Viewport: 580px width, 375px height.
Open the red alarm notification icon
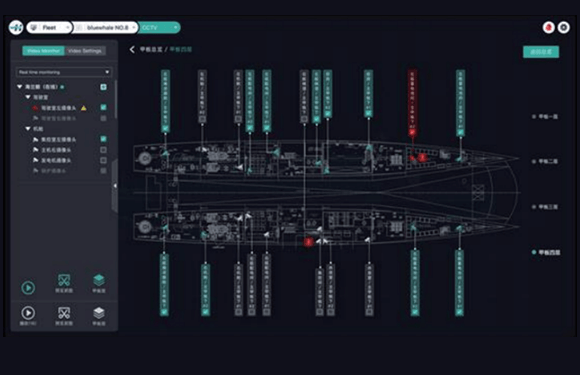(x=549, y=27)
